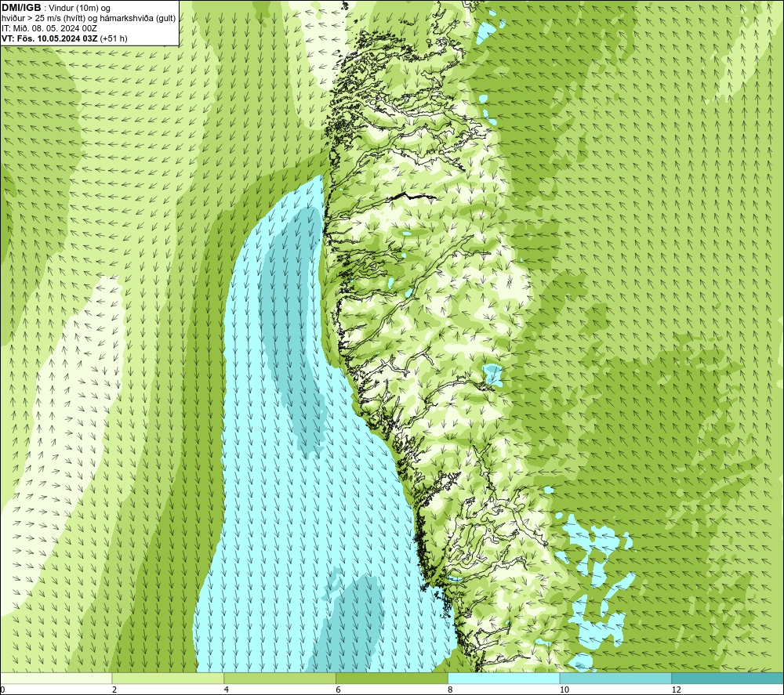Click the legend label '8'
This screenshot has width=784, height=695.
click(x=451, y=690)
